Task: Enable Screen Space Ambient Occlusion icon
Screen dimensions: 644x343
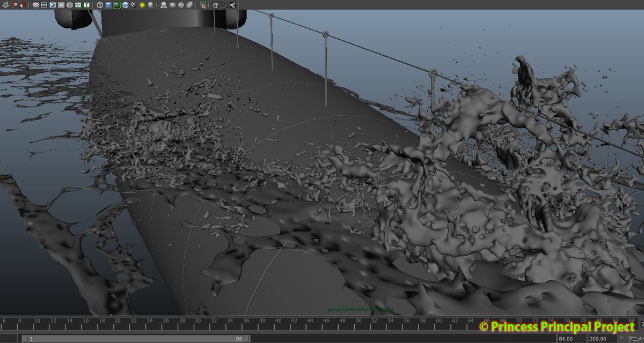Action: tap(164, 5)
